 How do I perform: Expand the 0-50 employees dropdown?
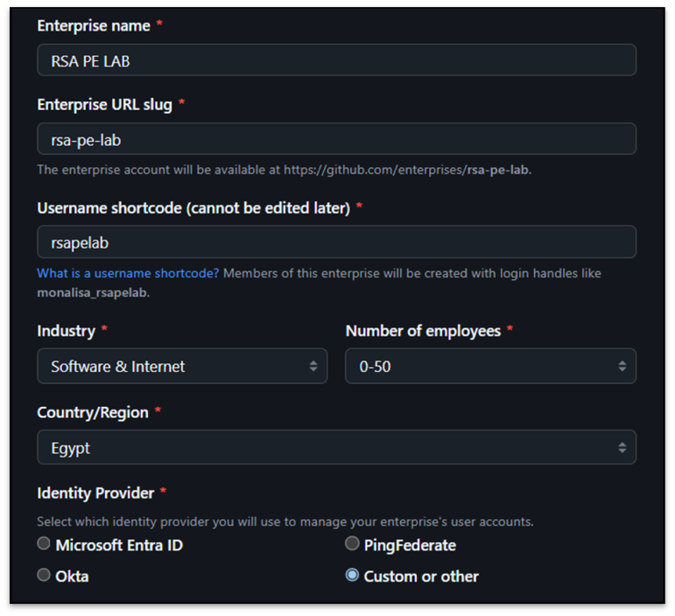click(482, 367)
